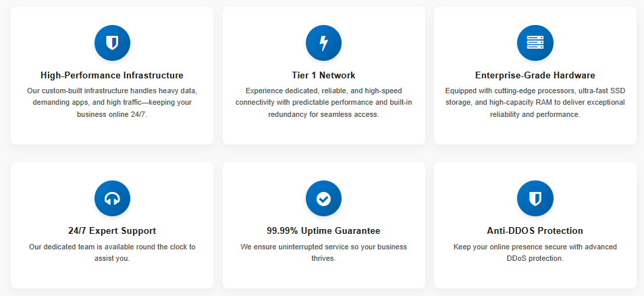Click the checkmark Uptime Guarantee icon
The height and width of the screenshot is (296, 644).
323,199
